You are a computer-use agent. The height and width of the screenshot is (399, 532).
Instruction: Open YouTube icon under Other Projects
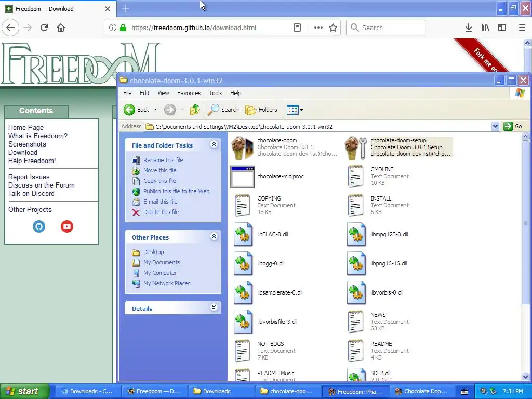[67, 227]
